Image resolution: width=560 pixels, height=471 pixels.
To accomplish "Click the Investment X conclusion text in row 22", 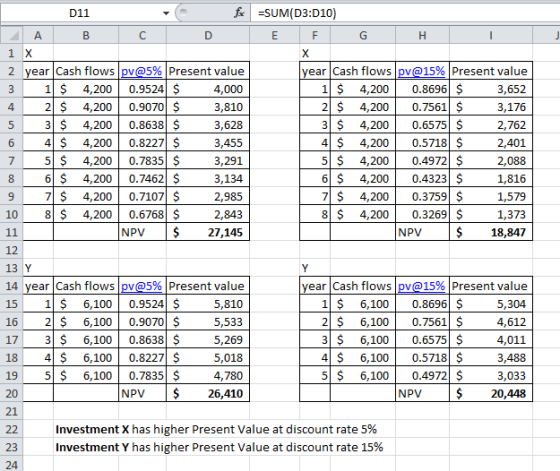I will [x=216, y=429].
